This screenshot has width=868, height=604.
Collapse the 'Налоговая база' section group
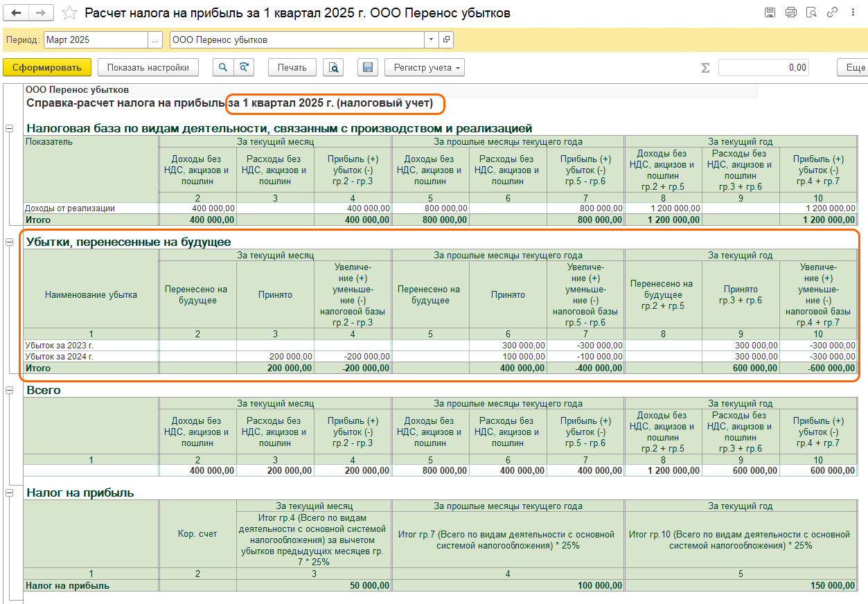(10, 128)
